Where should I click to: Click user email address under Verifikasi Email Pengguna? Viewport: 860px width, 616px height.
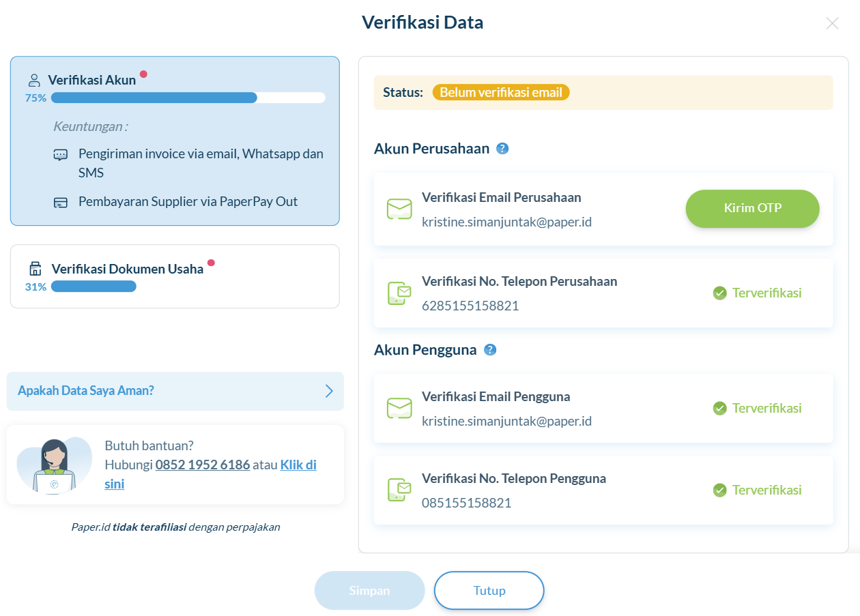click(507, 421)
